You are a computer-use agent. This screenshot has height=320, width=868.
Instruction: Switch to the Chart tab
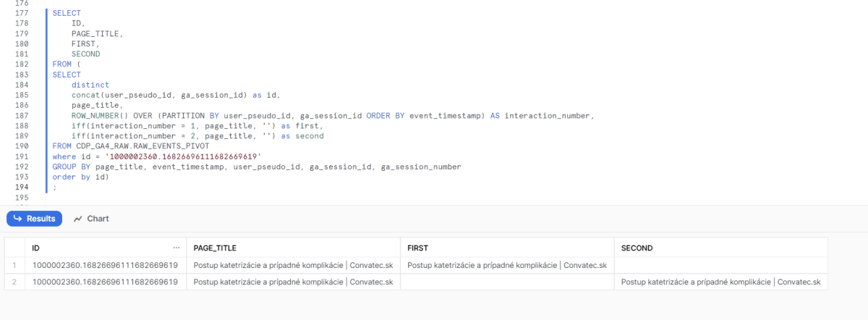(91, 219)
